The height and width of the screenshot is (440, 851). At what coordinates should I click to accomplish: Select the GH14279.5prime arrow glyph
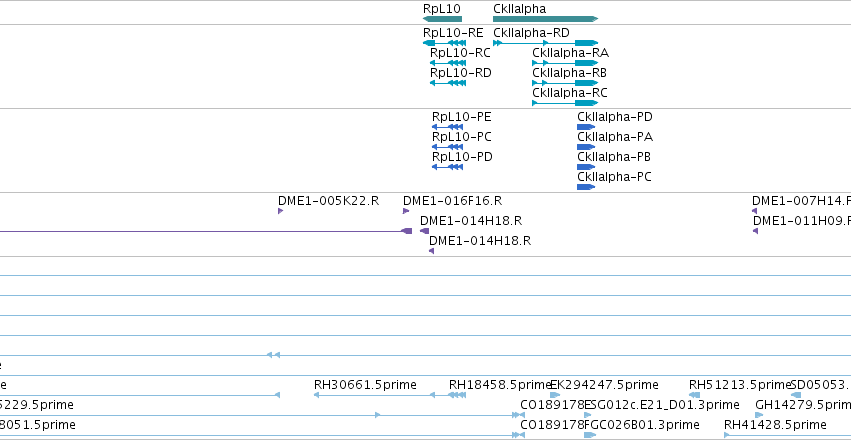(759, 415)
